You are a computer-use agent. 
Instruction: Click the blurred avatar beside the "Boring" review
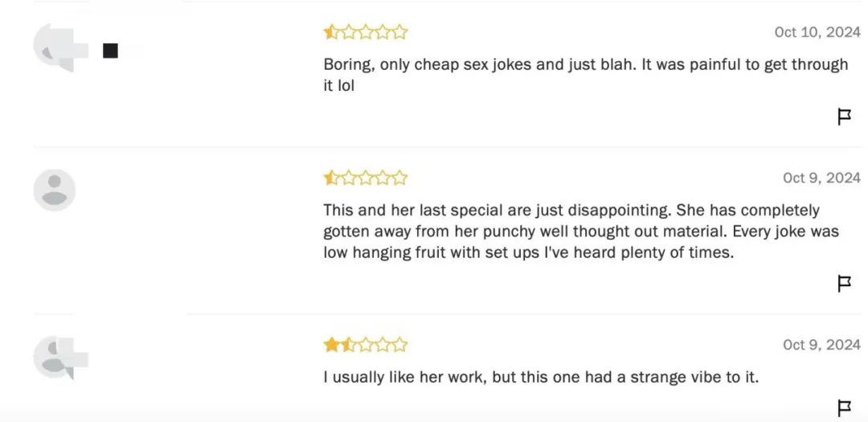click(55, 47)
